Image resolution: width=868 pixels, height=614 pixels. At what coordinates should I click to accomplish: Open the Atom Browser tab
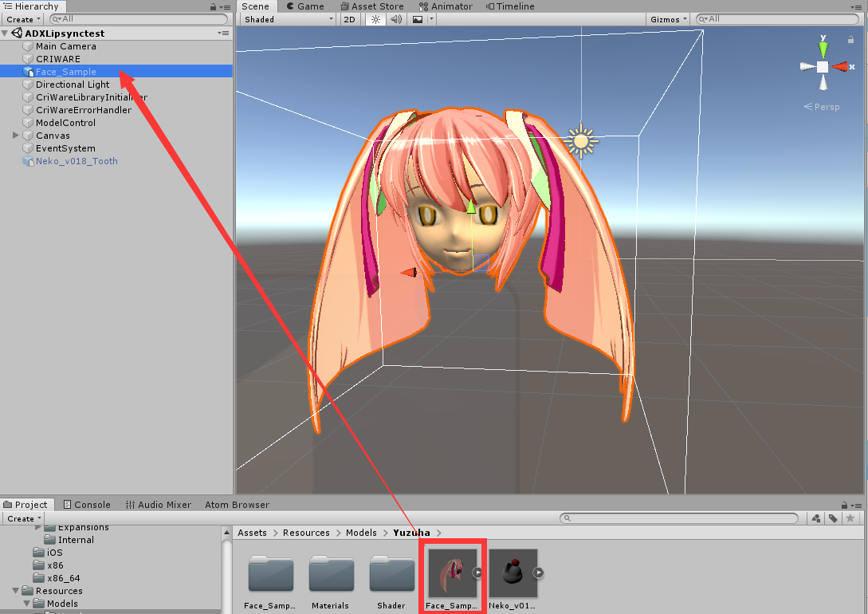coord(237,505)
